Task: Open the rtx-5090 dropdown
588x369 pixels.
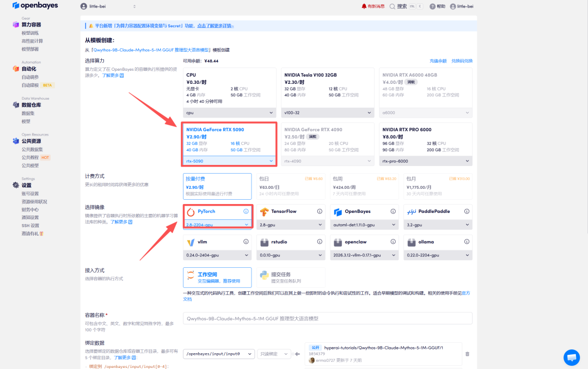Action: [230, 161]
